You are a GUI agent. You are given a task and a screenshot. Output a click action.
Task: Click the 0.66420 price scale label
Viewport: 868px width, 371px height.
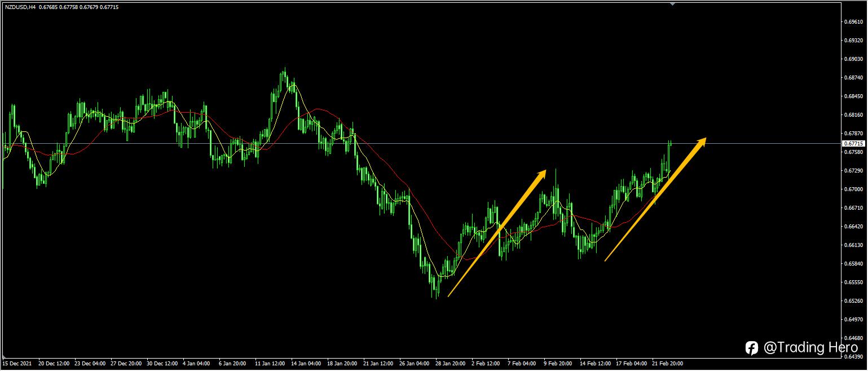(x=853, y=226)
